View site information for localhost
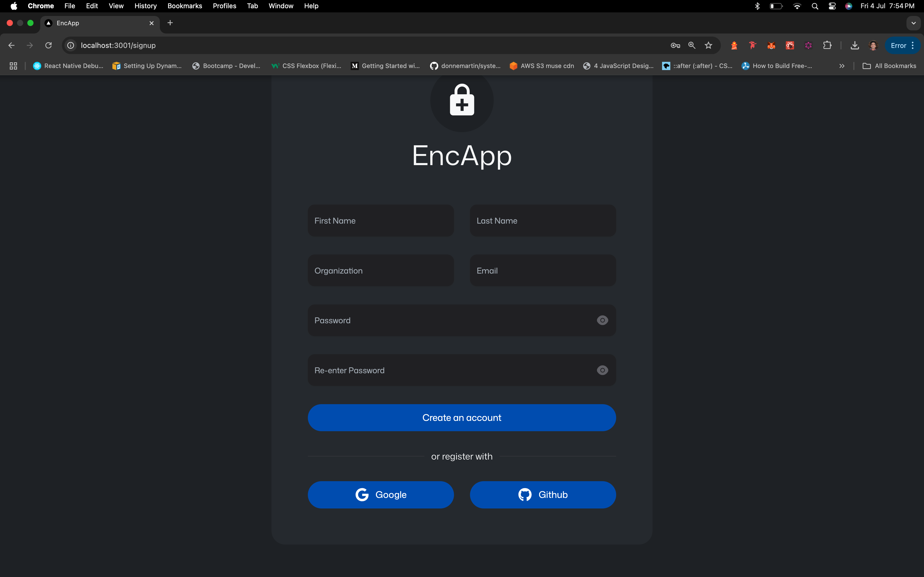The height and width of the screenshot is (577, 924). pos(71,45)
